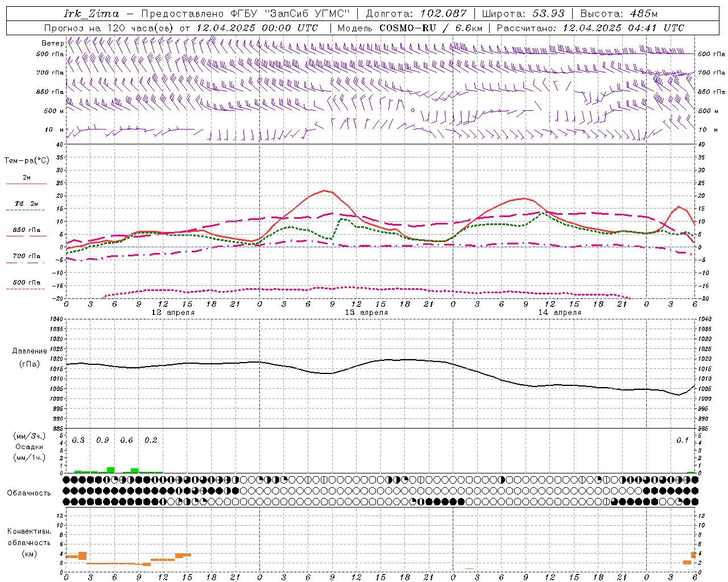The height and width of the screenshot is (582, 728).
Task: Click the '850 гПа' temperature legend entry
Action: pos(27,230)
